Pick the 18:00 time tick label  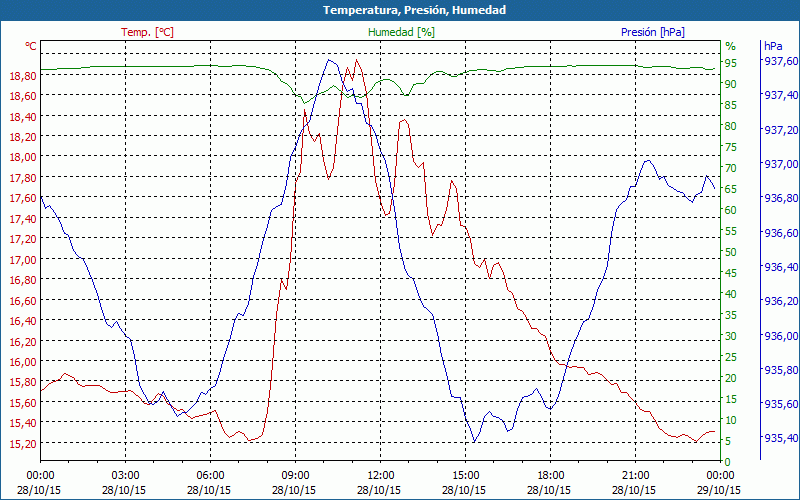point(550,476)
